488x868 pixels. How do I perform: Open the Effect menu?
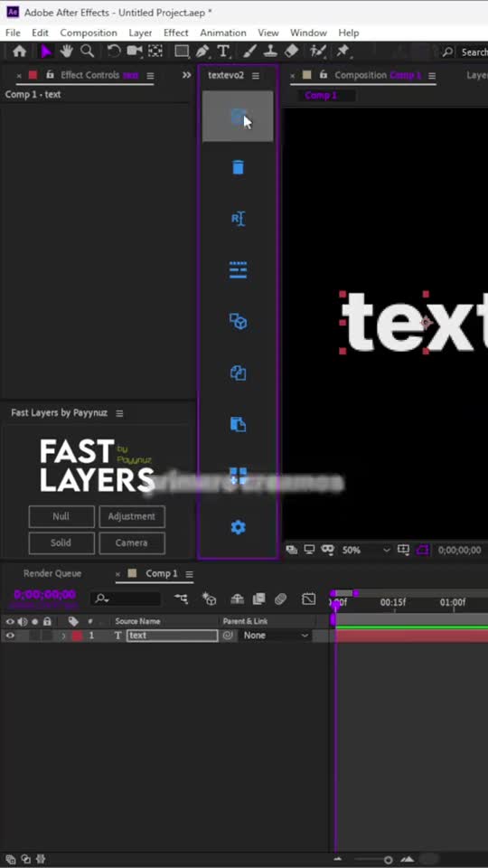tap(176, 33)
